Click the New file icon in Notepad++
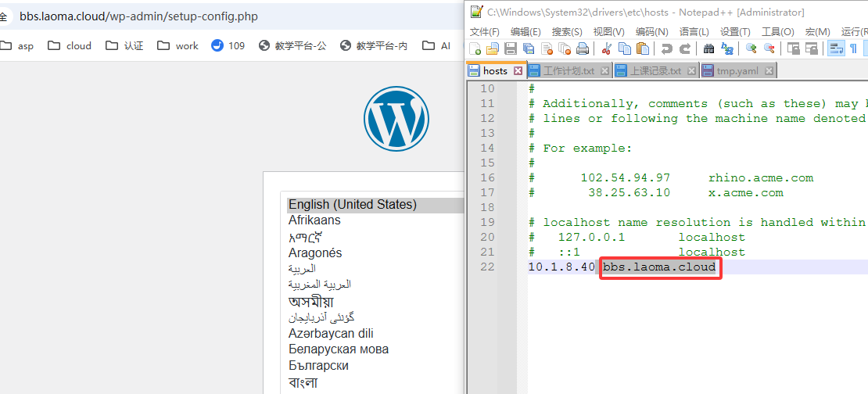The height and width of the screenshot is (394, 868). coord(475,48)
